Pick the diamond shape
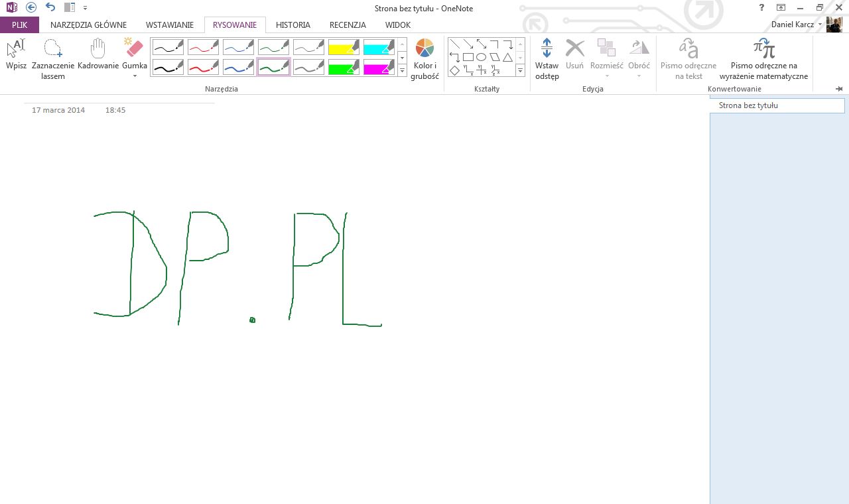 [454, 70]
